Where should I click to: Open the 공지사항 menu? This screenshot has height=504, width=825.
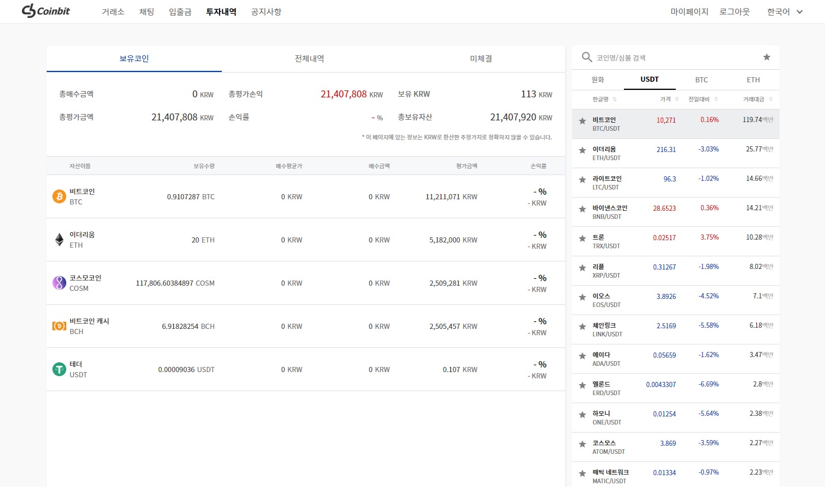266,12
